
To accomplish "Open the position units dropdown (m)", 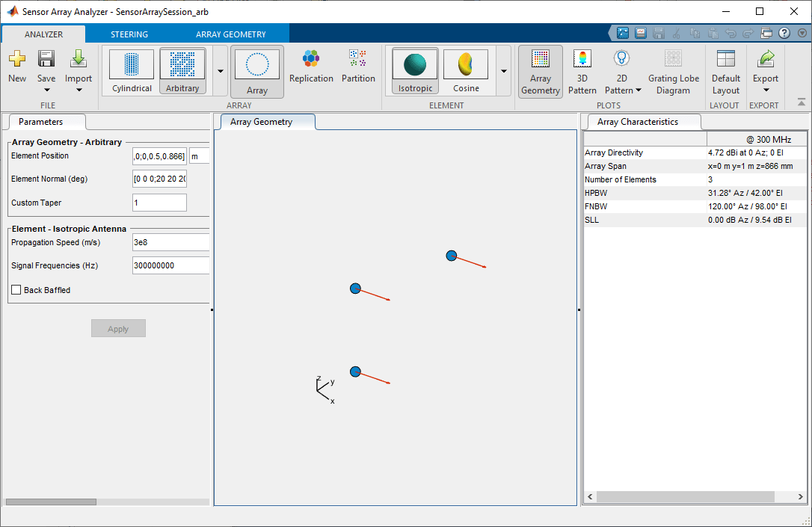I will [x=200, y=156].
